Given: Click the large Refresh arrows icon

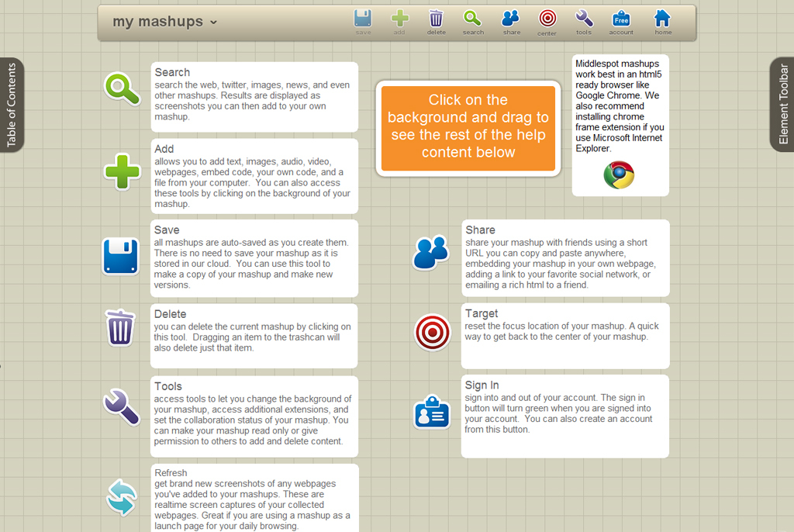Looking at the screenshot, I should (121, 497).
